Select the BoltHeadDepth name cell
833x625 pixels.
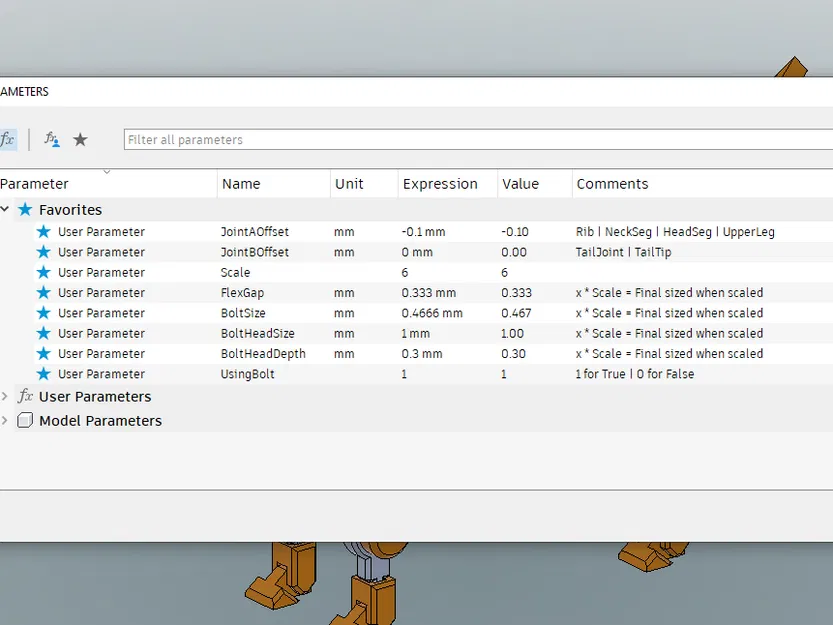click(263, 353)
